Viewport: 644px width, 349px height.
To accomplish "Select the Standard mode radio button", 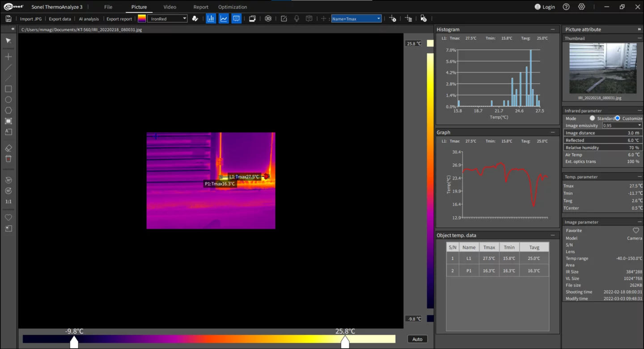I will pos(592,118).
